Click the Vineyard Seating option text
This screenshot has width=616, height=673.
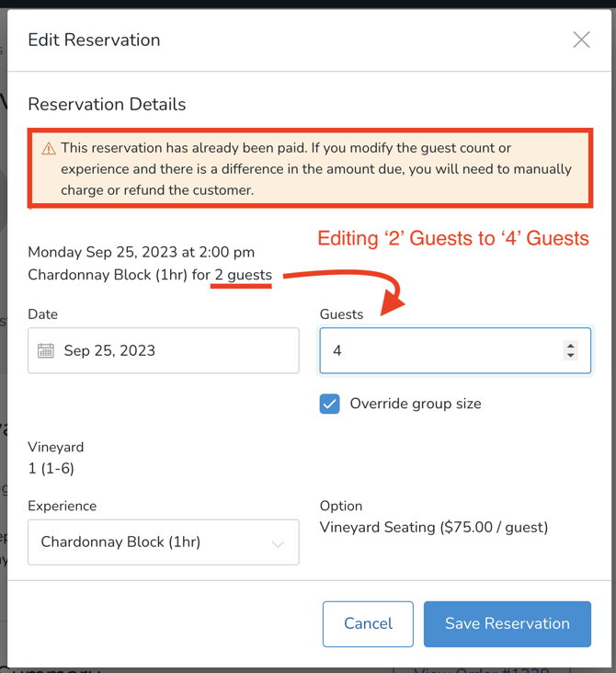[433, 527]
